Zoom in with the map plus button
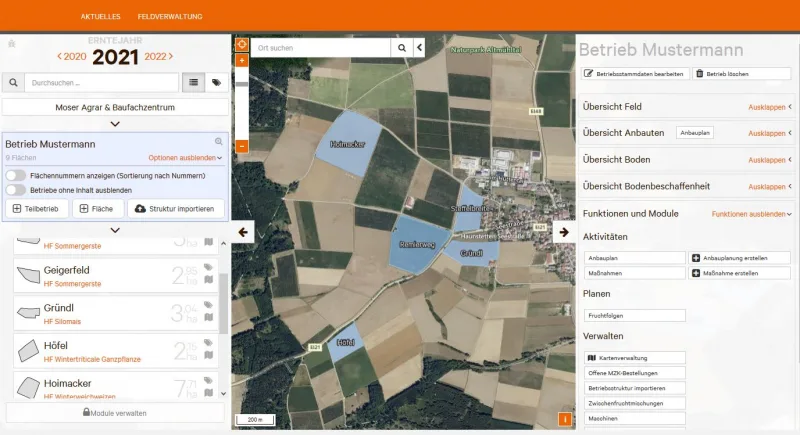Screen dimensions: 800x435 (242, 61)
